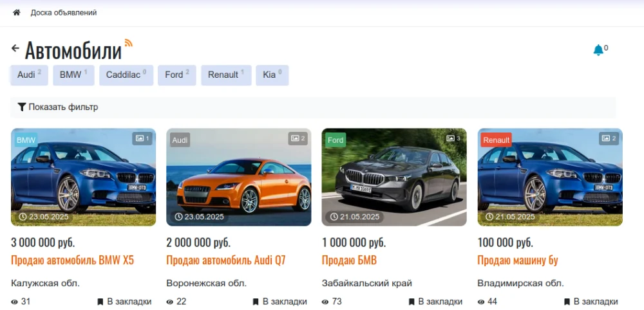Open the Продаю автомобиль Audi Q7 link
644x310 pixels.
coord(226,260)
